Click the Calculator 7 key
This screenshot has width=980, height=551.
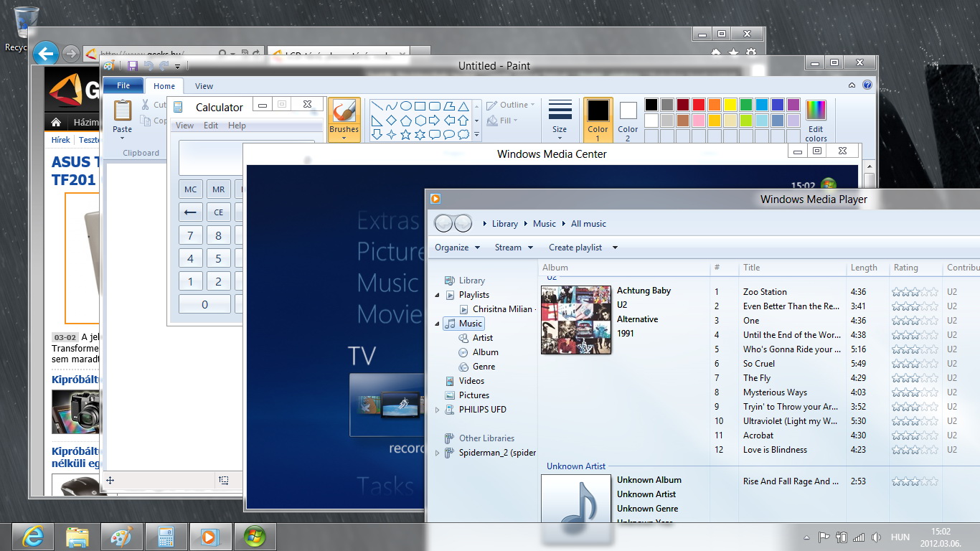pos(190,235)
